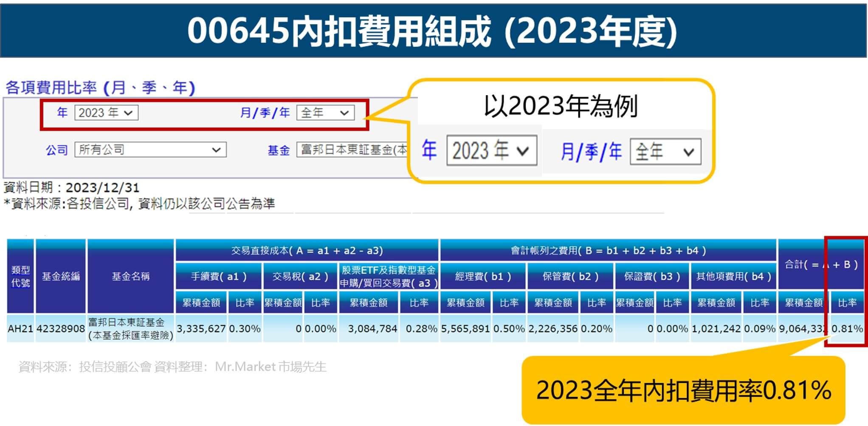Select the 2,226,356 保管費 amount cell
Screen dimensions: 868x426
pos(553,329)
